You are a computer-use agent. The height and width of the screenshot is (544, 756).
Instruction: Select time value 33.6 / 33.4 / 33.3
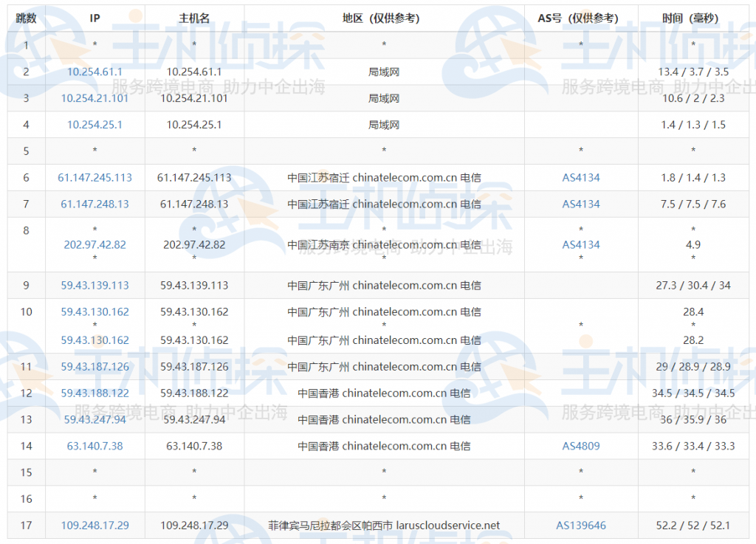point(693,446)
